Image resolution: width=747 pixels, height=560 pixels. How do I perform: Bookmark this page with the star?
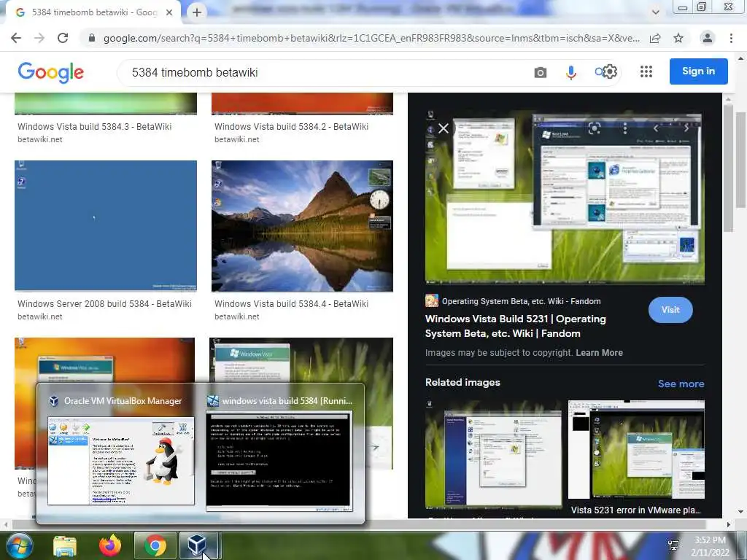[x=678, y=38]
